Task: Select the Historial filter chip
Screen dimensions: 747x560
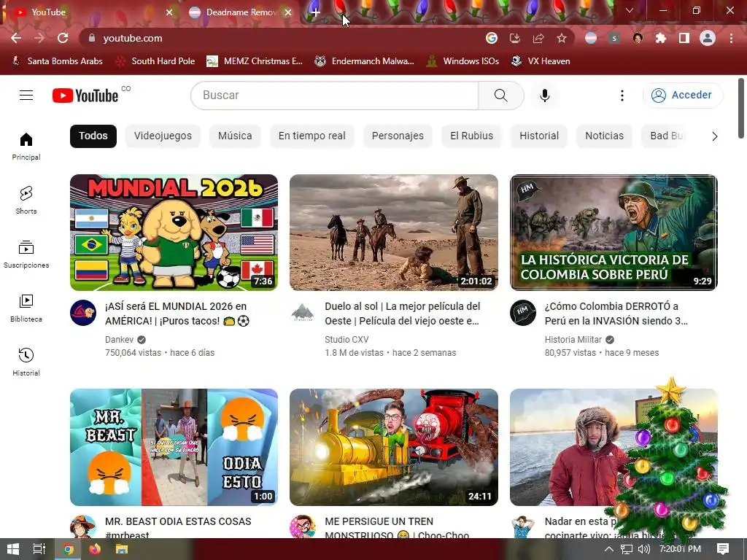Action: [x=539, y=136]
